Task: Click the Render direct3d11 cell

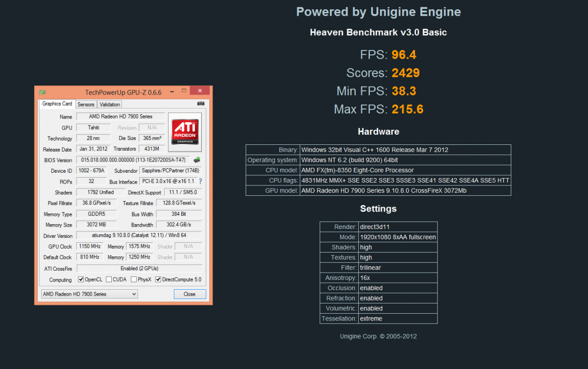Action: click(397, 227)
